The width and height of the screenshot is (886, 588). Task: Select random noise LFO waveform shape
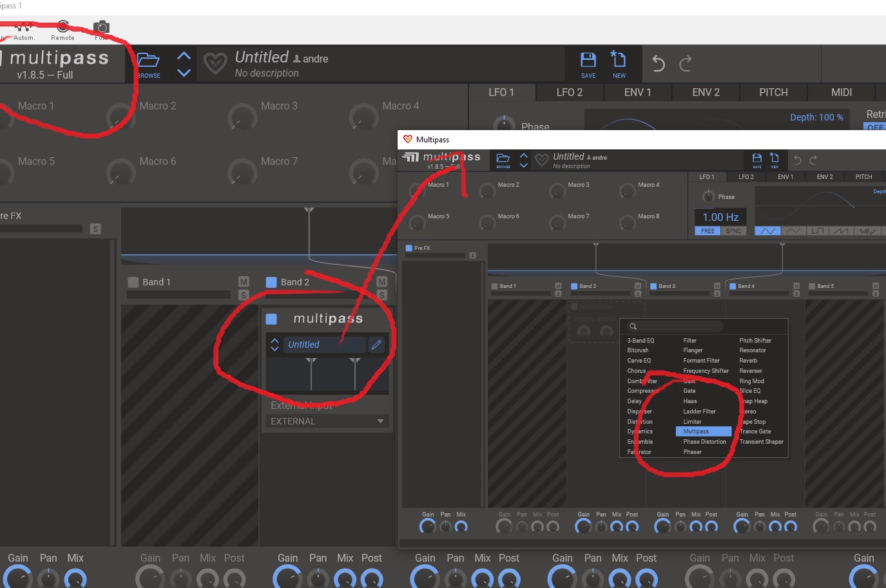(867, 231)
